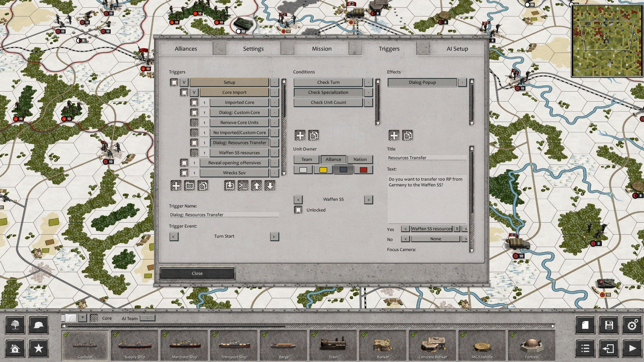
Task: Go to next Trigger Event option
Action: (274, 236)
